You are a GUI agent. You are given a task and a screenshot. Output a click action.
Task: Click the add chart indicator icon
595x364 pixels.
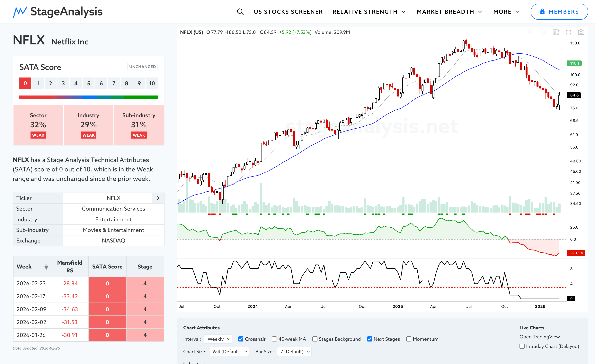556,32
